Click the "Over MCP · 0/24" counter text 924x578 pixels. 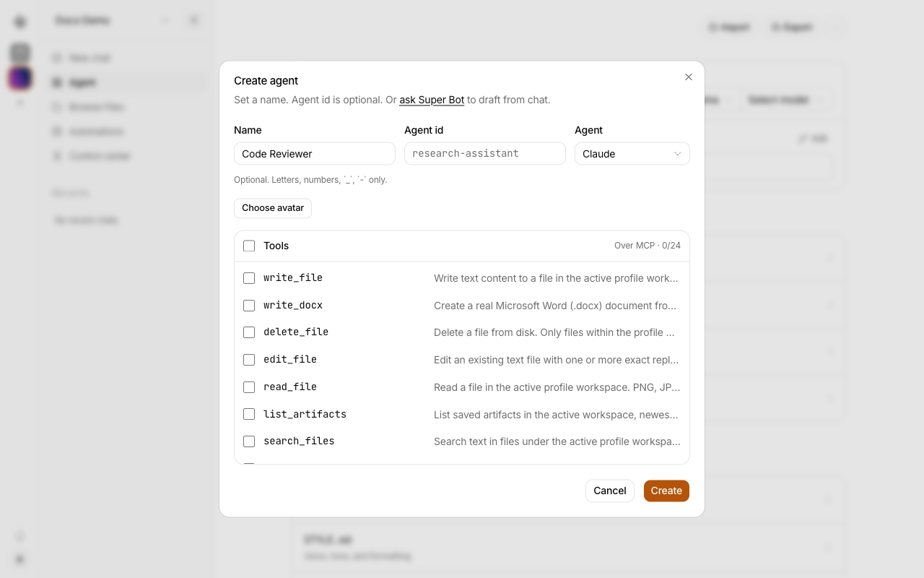[648, 246]
